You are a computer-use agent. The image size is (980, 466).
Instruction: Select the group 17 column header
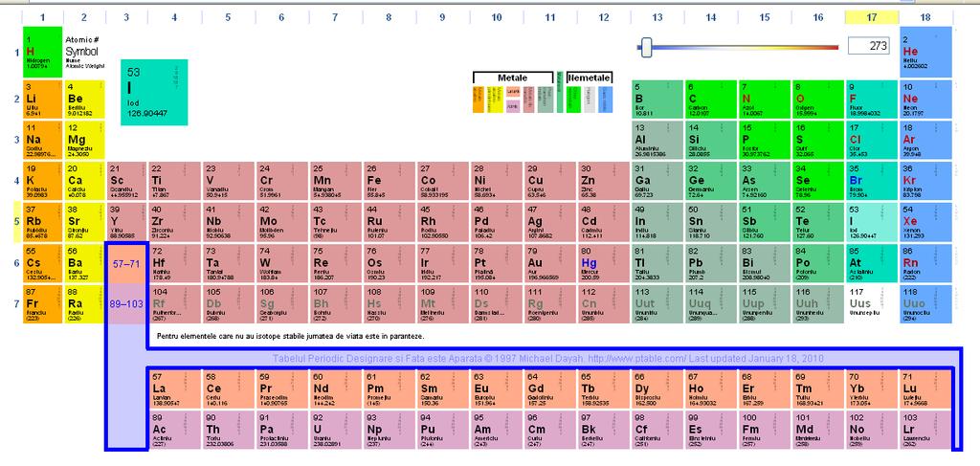coord(872,17)
